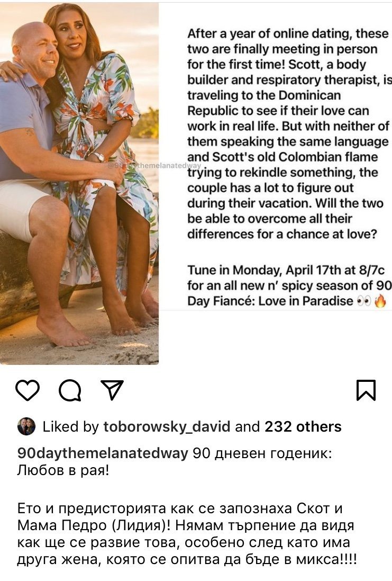
Task: Share the post using the paper plane icon
Action: point(112,390)
